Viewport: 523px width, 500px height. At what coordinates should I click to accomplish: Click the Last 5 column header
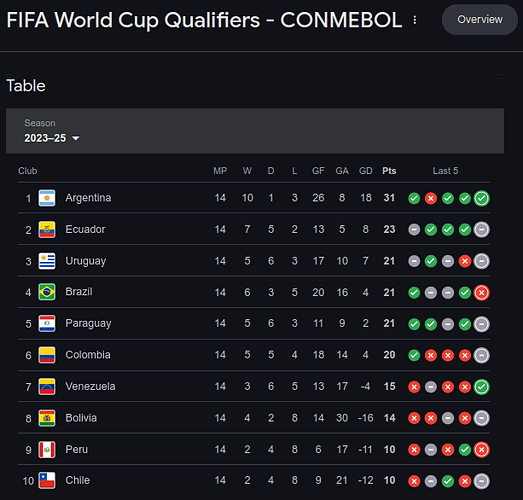pos(445,171)
